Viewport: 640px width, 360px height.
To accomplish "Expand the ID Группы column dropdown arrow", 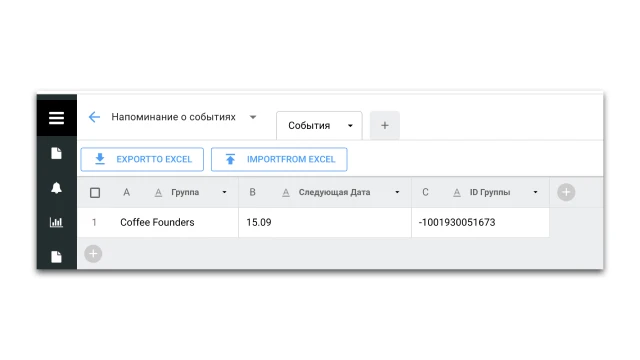I will click(536, 192).
